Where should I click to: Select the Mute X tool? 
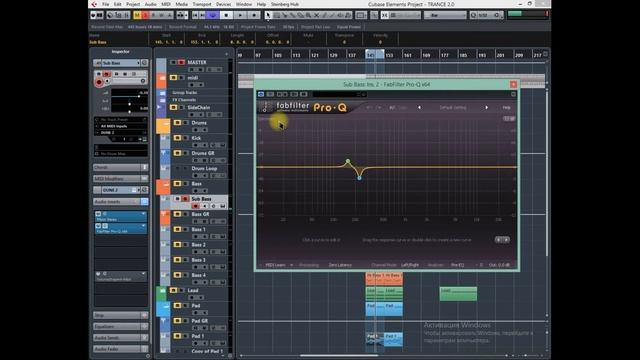point(316,15)
